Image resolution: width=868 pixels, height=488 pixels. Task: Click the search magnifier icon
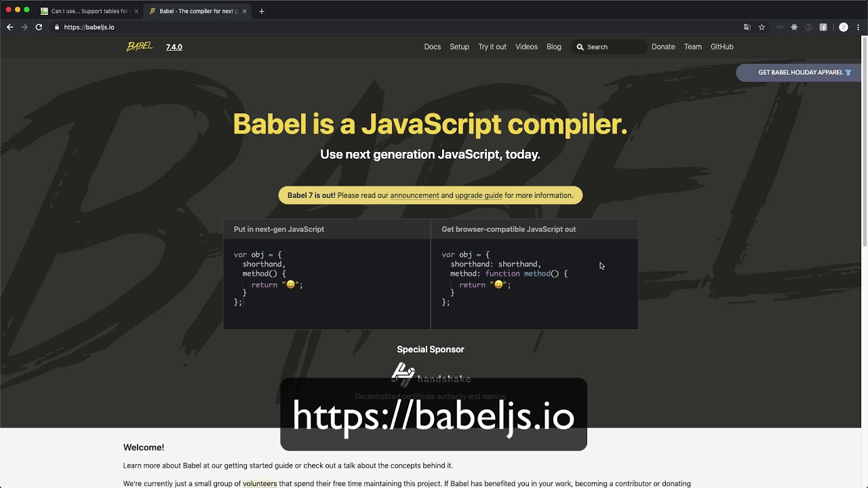580,47
